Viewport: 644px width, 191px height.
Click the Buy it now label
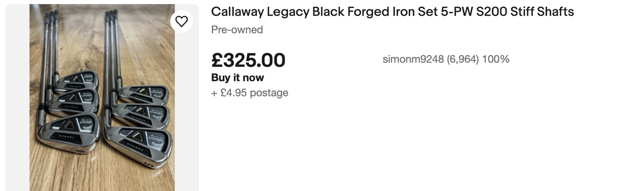tap(237, 78)
